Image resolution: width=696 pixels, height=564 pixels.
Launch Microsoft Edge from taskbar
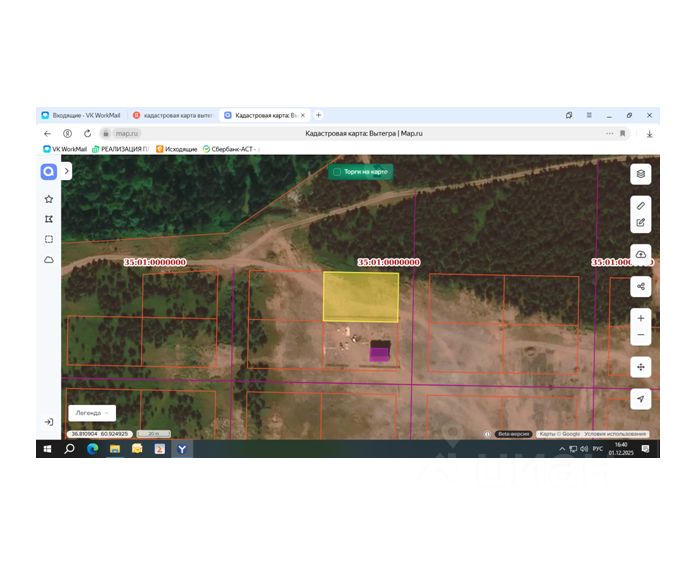pos(92,449)
